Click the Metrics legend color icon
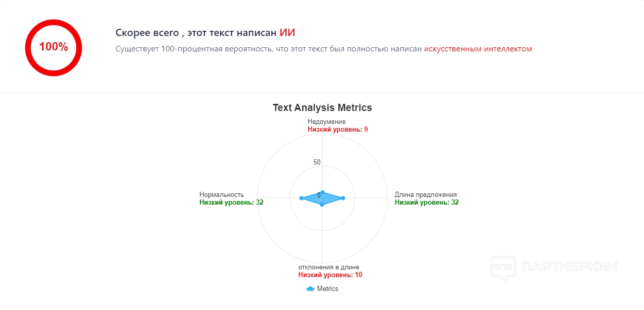Screen dimensions: 644x310 [310, 289]
